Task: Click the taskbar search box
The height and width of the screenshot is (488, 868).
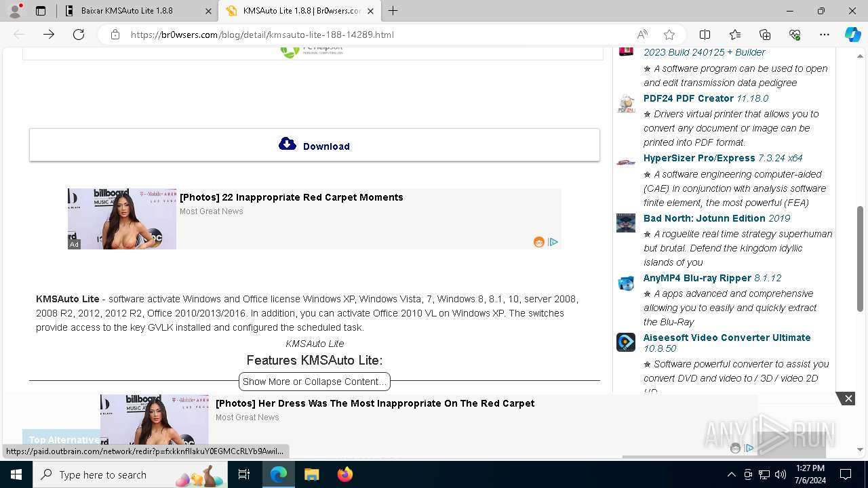Action: (131, 474)
